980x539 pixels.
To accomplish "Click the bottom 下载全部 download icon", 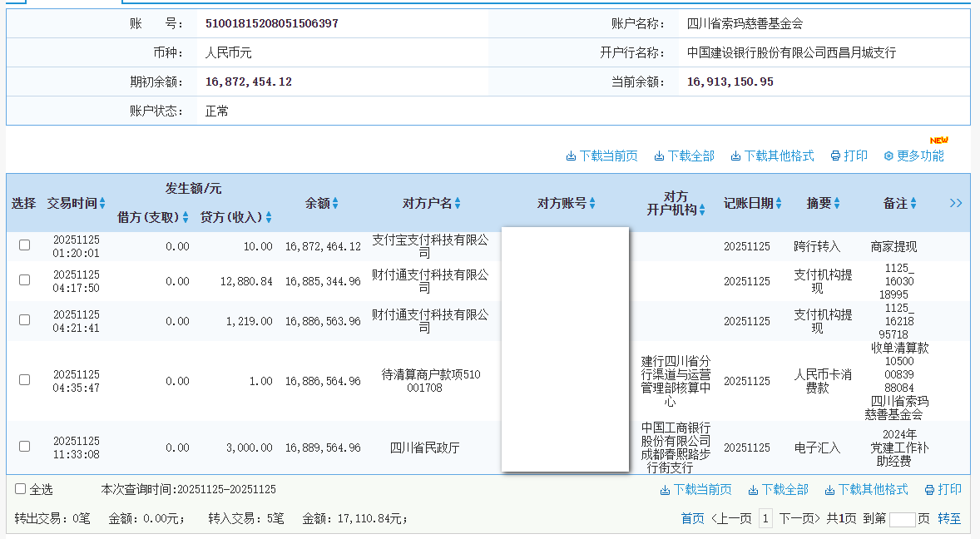I will 753,490.
